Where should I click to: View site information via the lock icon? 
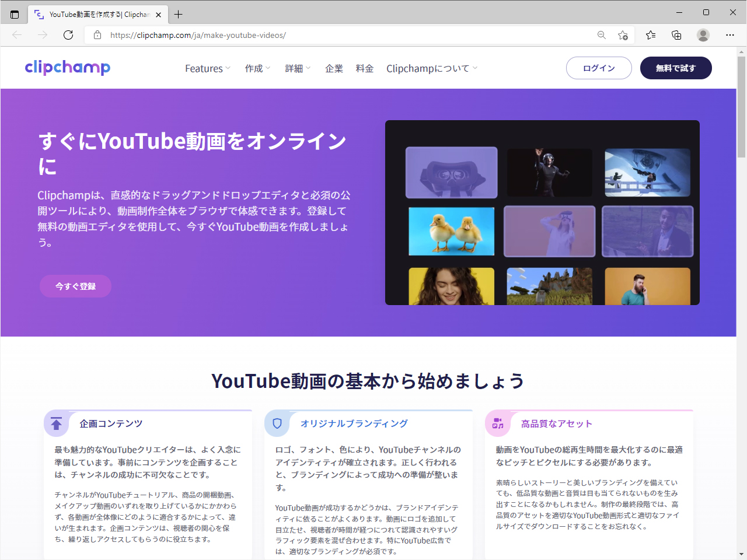(x=97, y=35)
